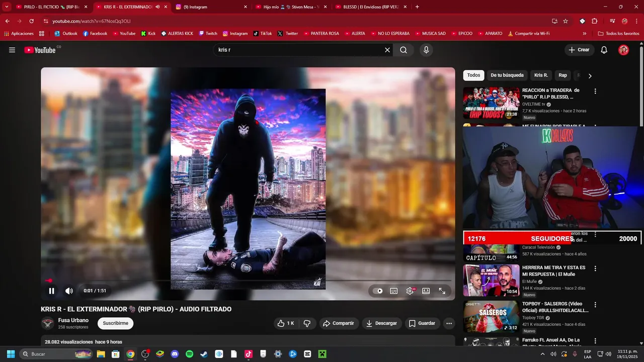Click the Descargar download button
Image resolution: width=644 pixels, height=362 pixels.
tap(381, 323)
